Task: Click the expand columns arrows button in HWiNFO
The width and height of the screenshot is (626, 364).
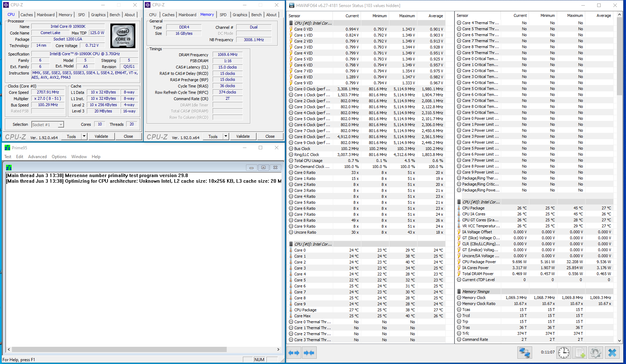Action: point(294,352)
